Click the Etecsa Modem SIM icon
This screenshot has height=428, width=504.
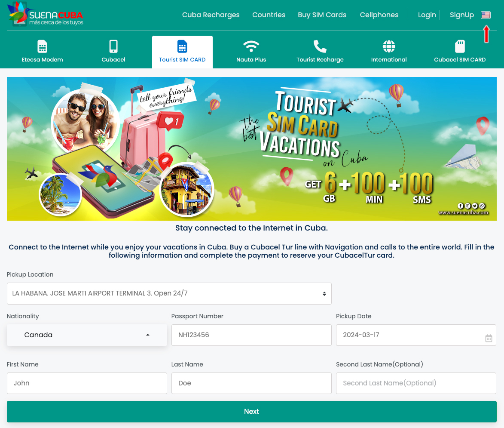click(x=42, y=46)
